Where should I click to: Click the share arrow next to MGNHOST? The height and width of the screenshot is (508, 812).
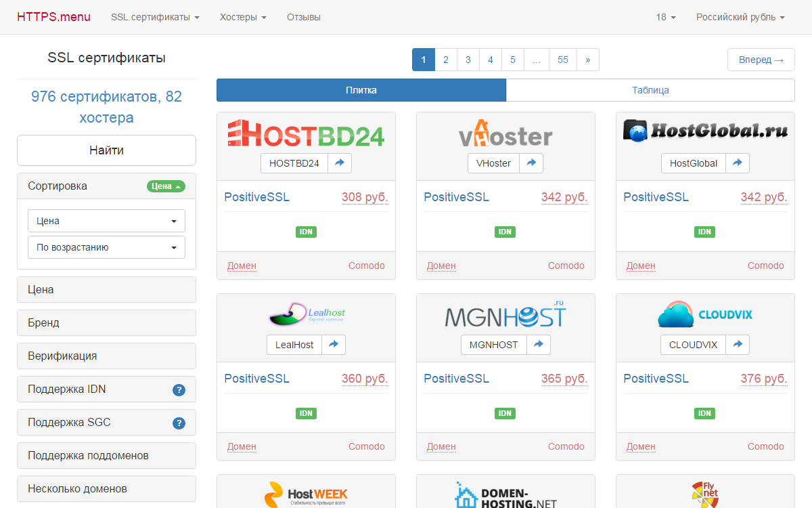(x=539, y=345)
